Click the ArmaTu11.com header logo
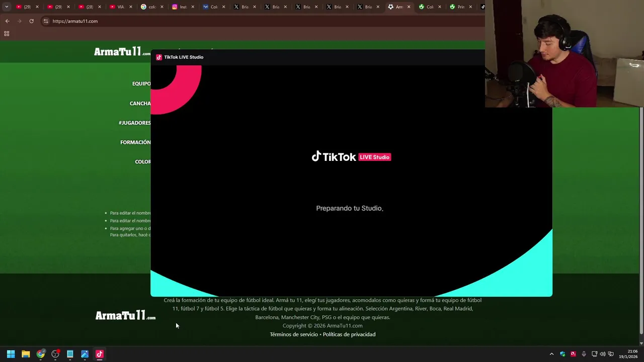Image resolution: width=644 pixels, height=362 pixels. (x=122, y=52)
